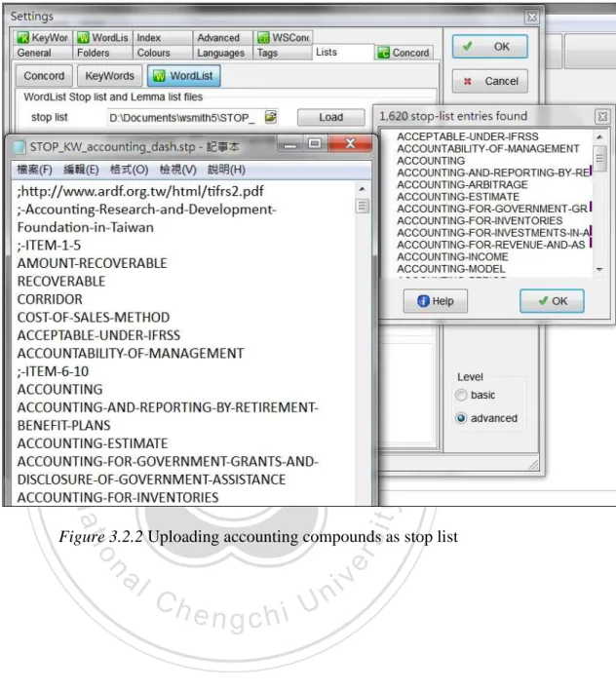Select ACCOUNTING-MODEL entry in list
This screenshot has height=690, width=616.
(451, 268)
